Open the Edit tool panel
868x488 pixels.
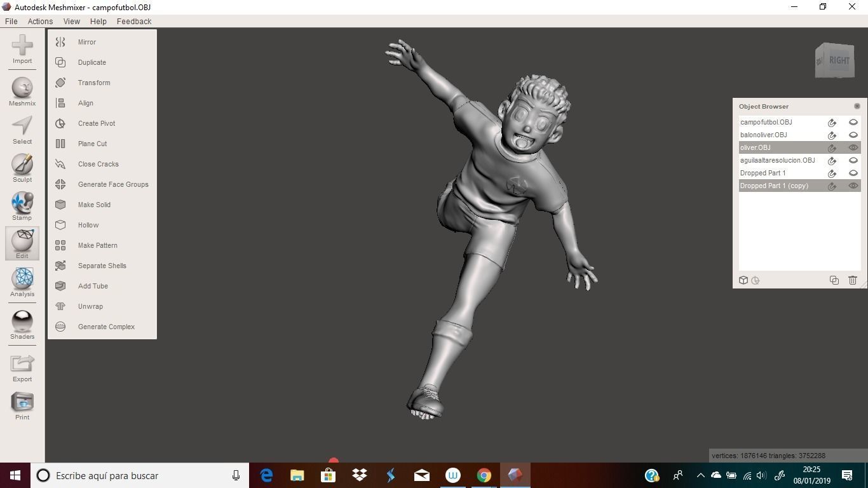coord(22,244)
